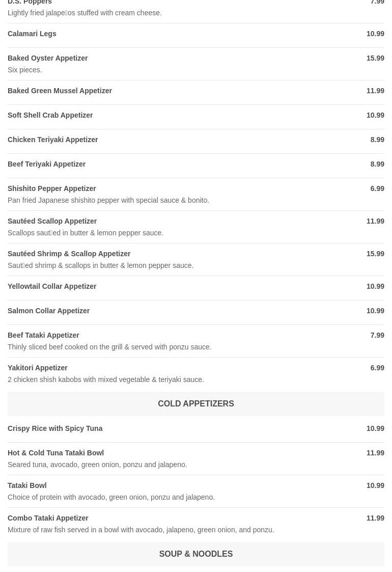The image size is (392, 572).
Task: Open the Hot & Cold Tuna Tataki Bowl
Action: (x=56, y=453)
